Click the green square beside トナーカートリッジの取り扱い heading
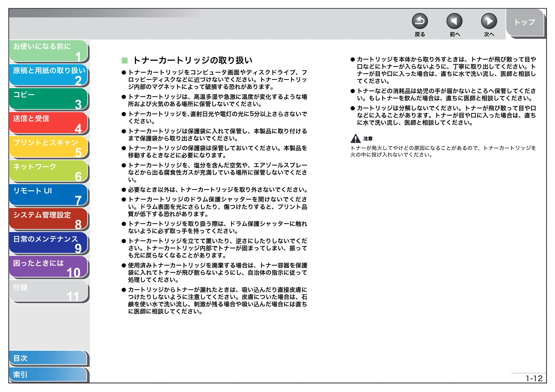This screenshot has width=555, height=392. (125, 60)
